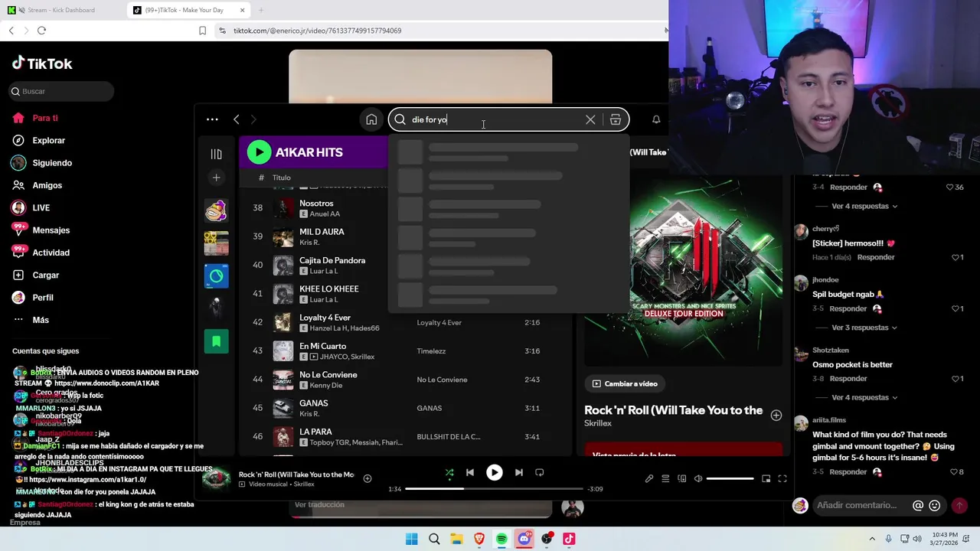Open Spotify browse icon in search bar
This screenshot has width=980, height=551.
pos(616,119)
